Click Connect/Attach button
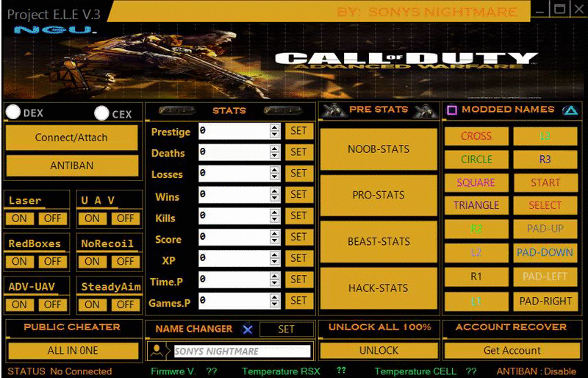588x378 pixels. pyautogui.click(x=71, y=138)
